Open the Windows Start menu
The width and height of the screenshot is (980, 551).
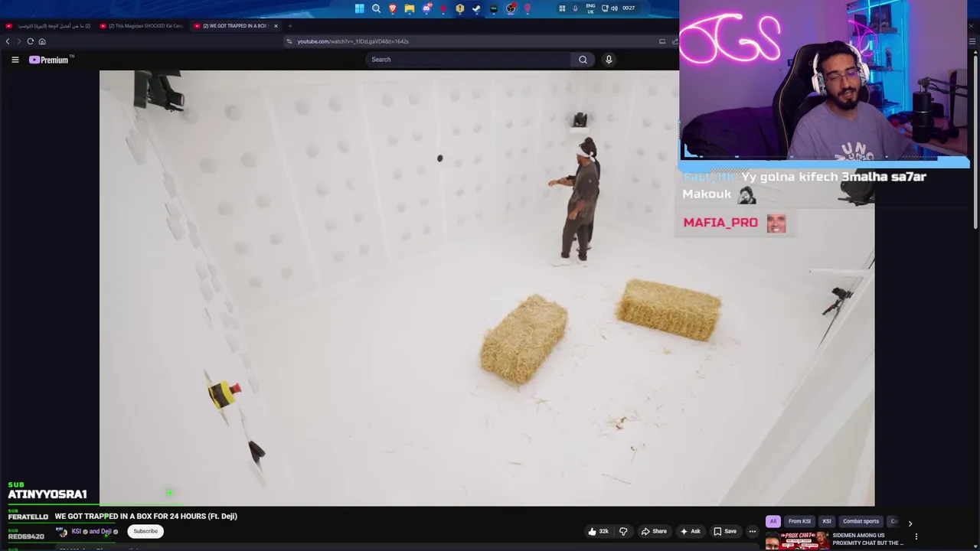pos(359,8)
